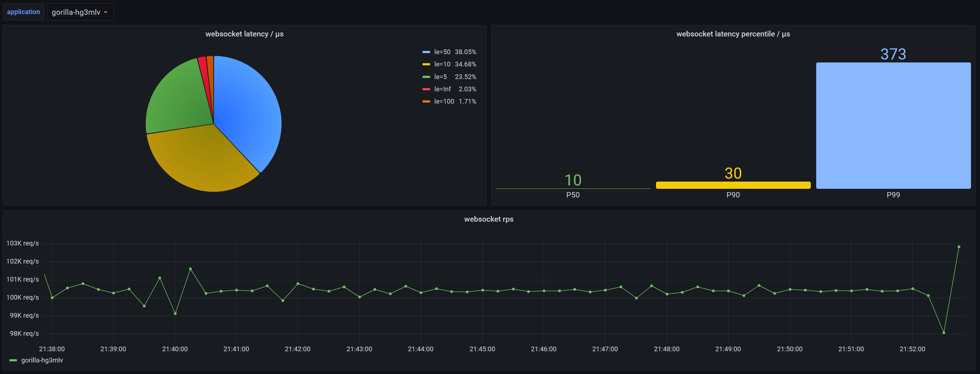Click the le=100 legend color swatch
980x374 pixels.
tap(426, 101)
